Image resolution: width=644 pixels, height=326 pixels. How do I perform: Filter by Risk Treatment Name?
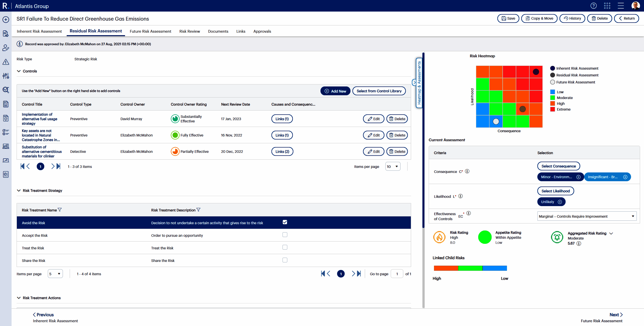coord(60,210)
